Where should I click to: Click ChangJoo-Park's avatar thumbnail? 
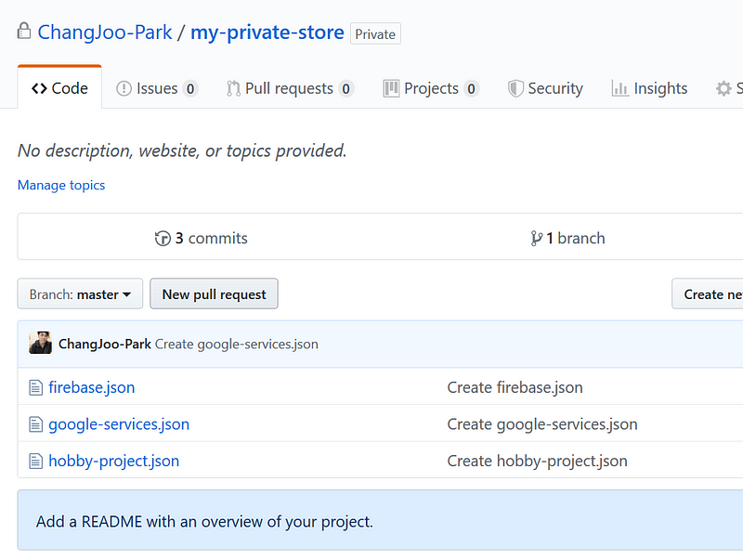40,343
